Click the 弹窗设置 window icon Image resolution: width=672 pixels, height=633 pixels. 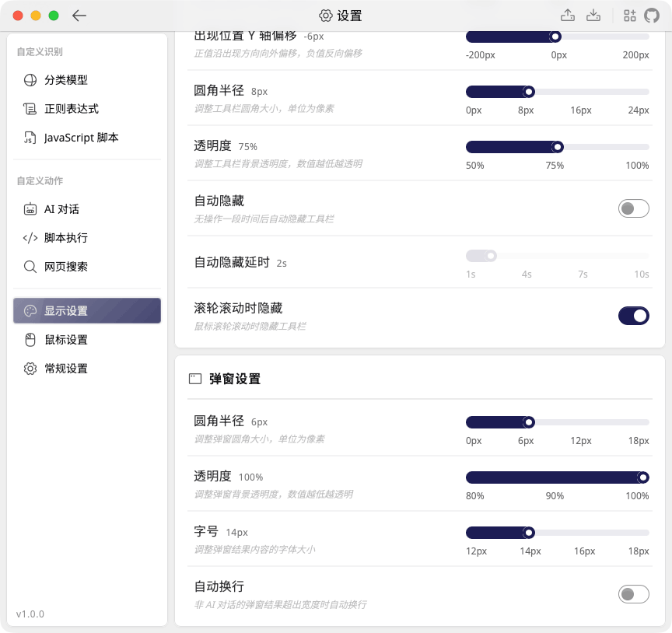[195, 379]
